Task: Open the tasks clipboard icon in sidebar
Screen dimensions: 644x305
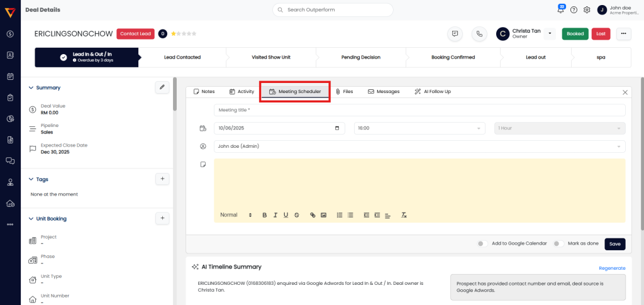Action: [x=10, y=97]
